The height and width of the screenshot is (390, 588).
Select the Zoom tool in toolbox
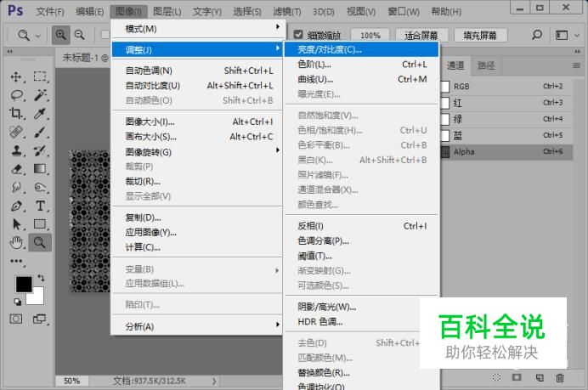[x=39, y=242]
